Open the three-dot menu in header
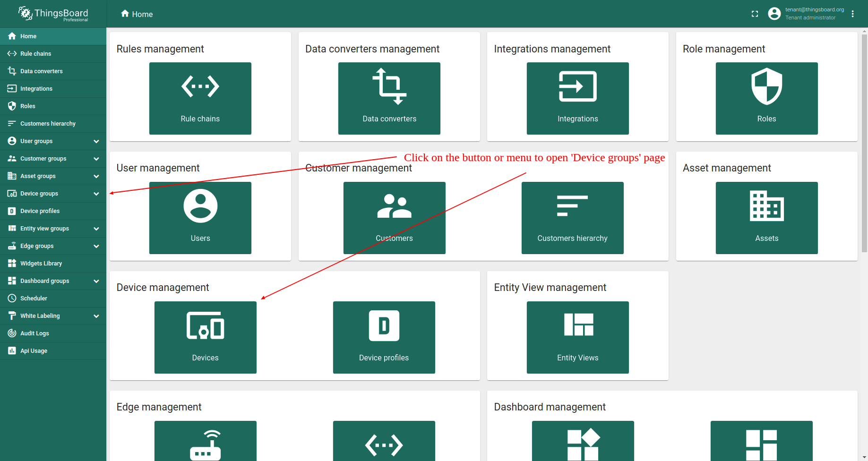 point(852,14)
